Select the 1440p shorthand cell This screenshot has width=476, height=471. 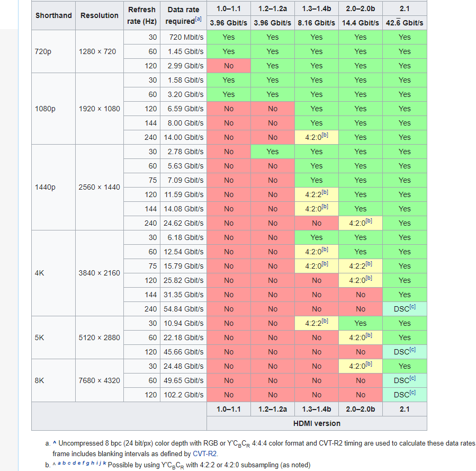pyautogui.click(x=53, y=187)
